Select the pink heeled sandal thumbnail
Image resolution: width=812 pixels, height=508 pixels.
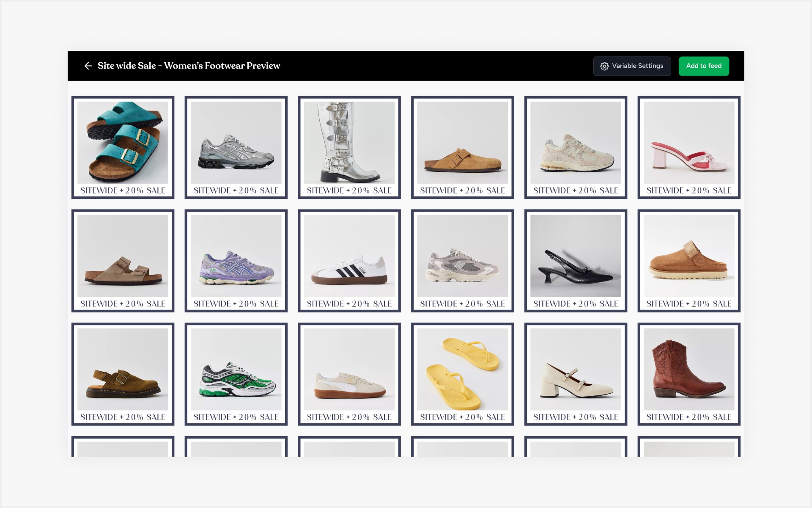point(689,143)
